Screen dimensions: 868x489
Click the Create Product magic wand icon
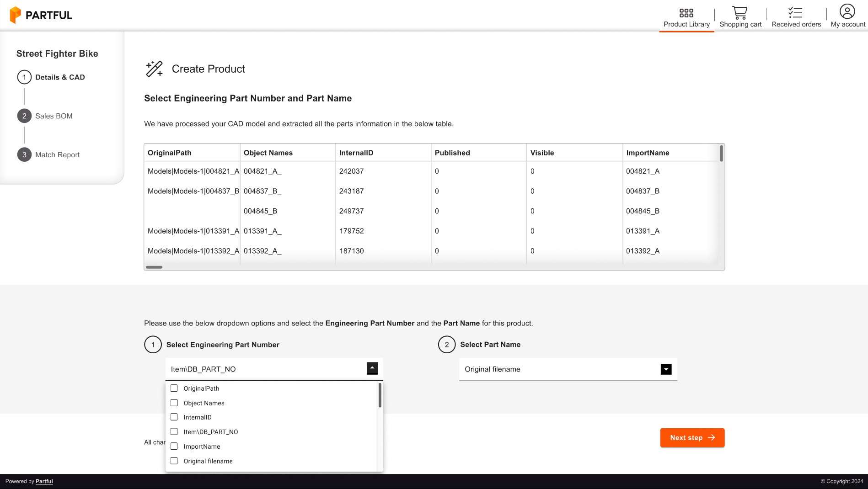(154, 69)
